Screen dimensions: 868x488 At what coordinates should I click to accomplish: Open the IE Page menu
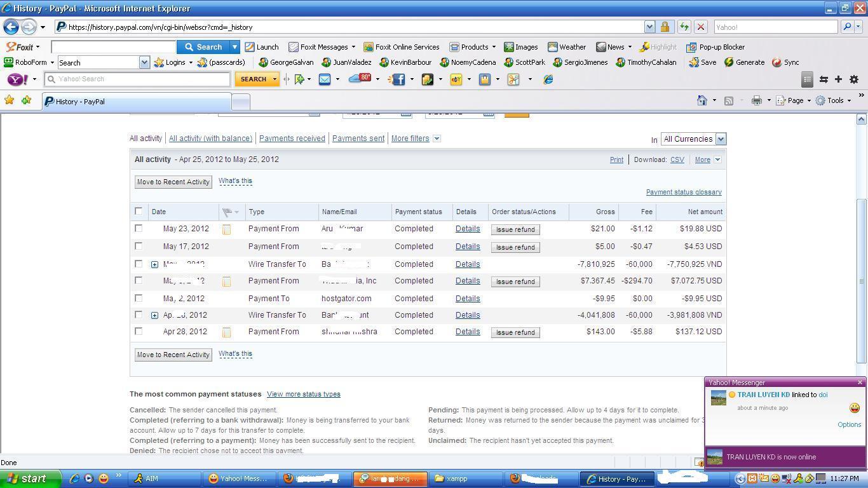794,100
